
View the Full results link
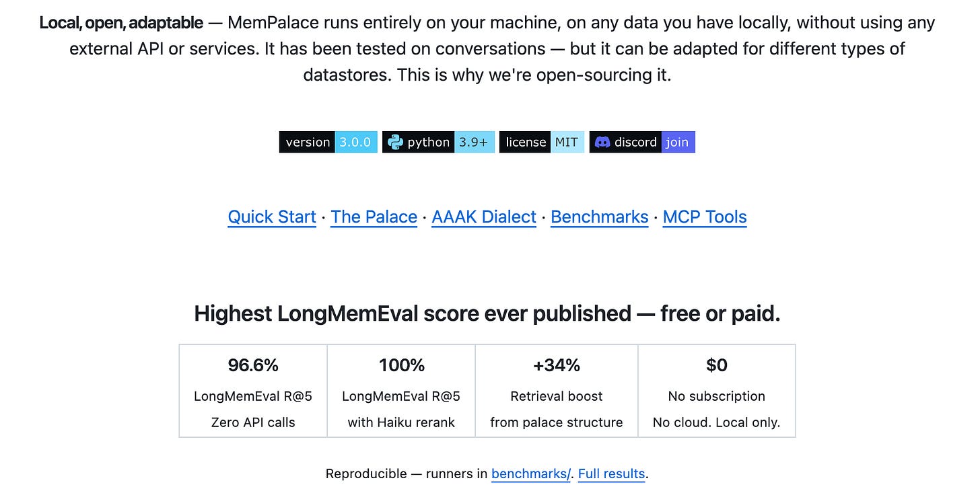pyautogui.click(x=611, y=474)
